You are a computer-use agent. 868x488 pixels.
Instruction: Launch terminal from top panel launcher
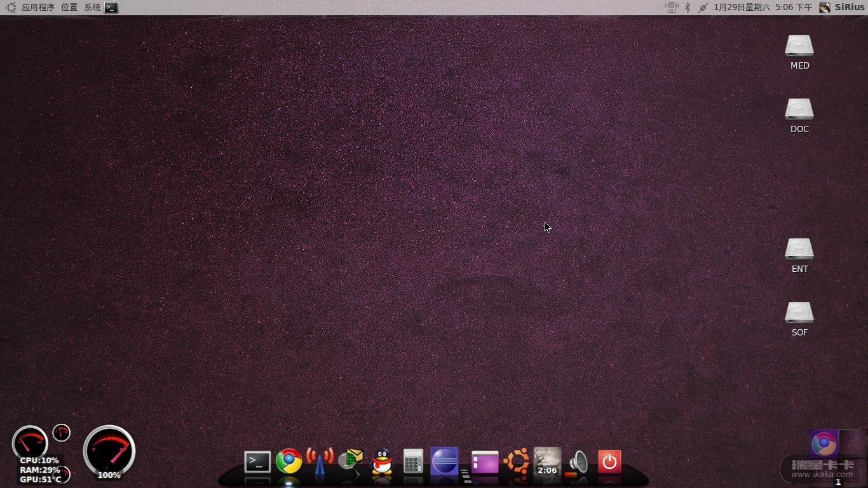111,8
